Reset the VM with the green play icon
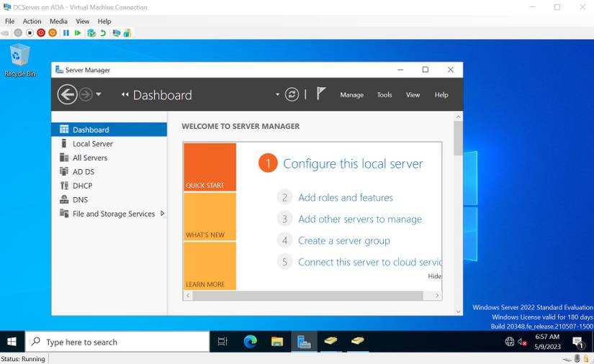 pyautogui.click(x=78, y=33)
